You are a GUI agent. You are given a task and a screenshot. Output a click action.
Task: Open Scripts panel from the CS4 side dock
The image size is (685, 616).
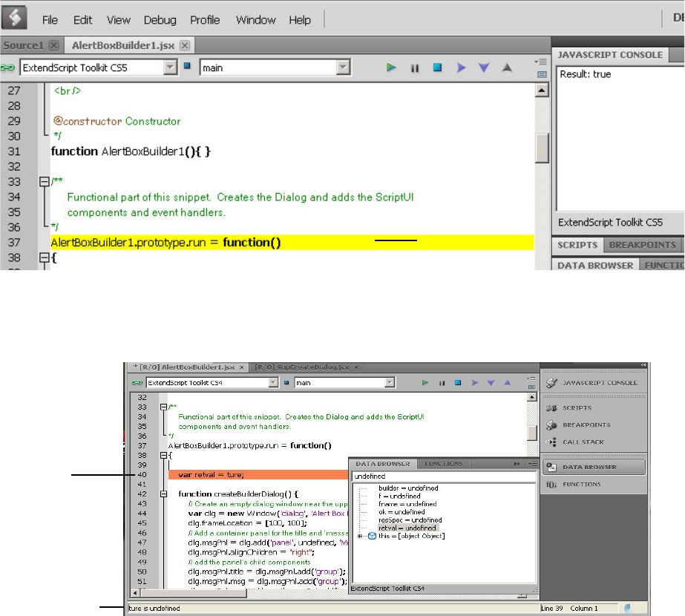pos(593,408)
